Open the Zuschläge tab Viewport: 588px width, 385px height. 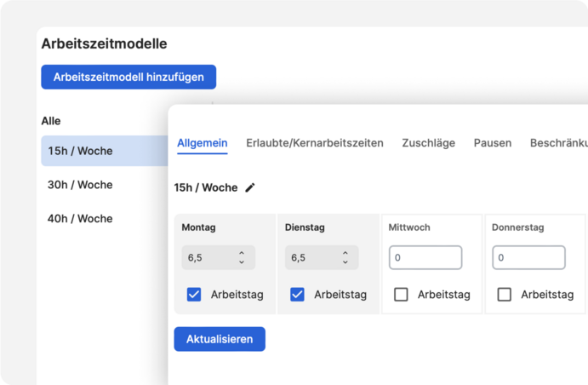428,143
